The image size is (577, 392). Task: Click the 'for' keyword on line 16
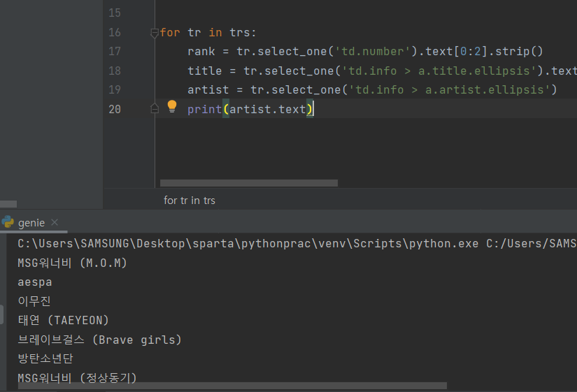[170, 32]
